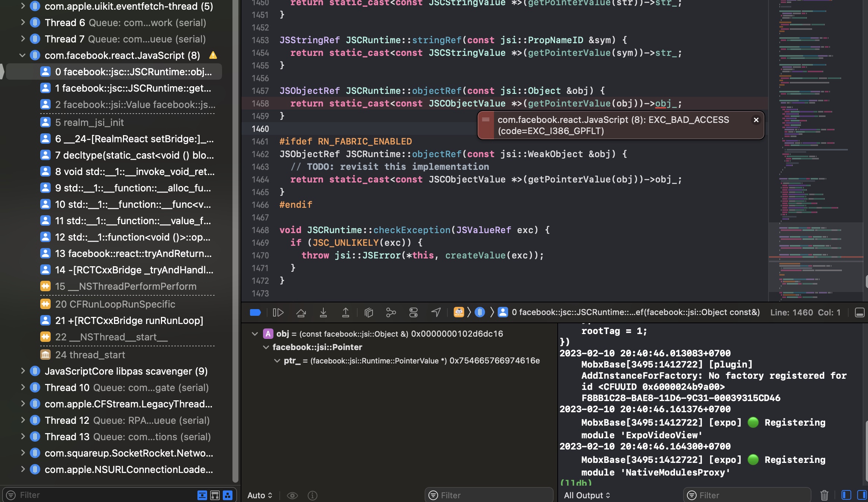Expand Thread 10 in debug navigator

(x=23, y=387)
